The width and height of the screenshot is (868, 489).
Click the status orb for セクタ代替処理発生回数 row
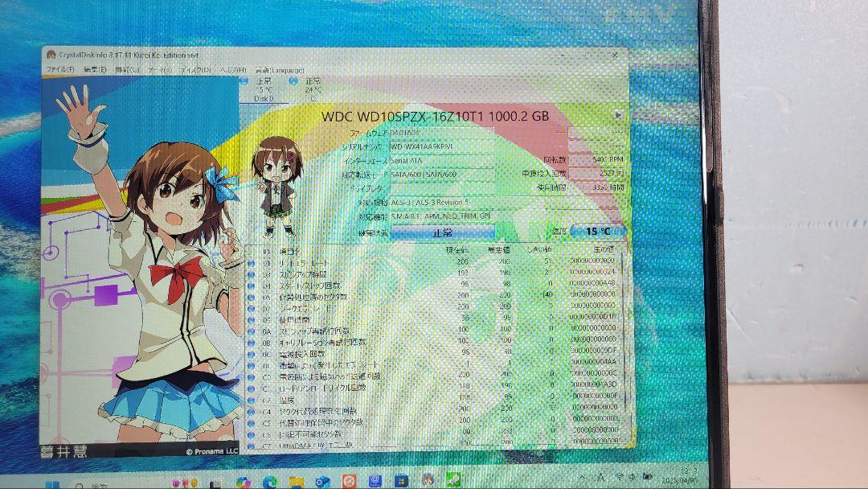click(x=252, y=412)
